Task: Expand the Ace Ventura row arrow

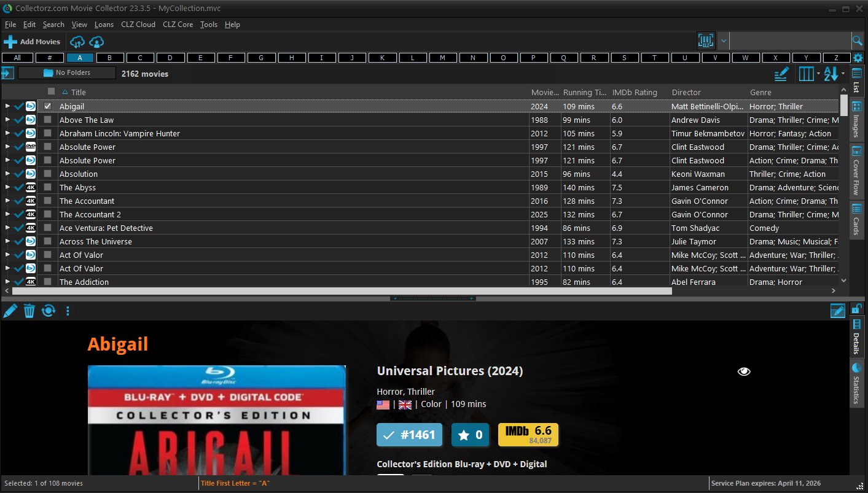Action: (7, 228)
